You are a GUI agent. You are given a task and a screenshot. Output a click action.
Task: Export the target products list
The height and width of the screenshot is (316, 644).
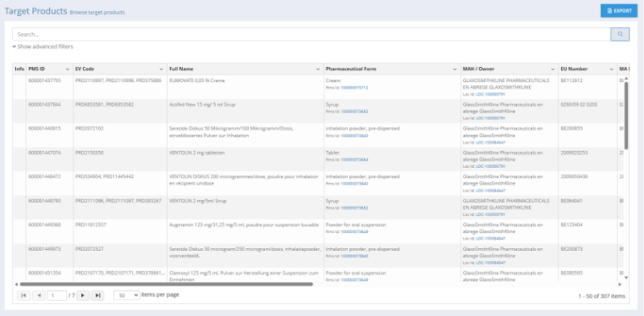619,11
